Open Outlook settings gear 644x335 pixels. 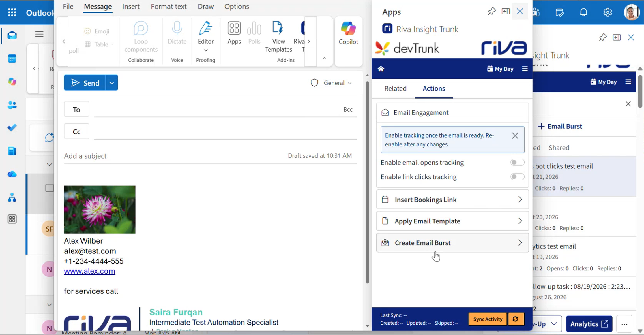(x=607, y=12)
